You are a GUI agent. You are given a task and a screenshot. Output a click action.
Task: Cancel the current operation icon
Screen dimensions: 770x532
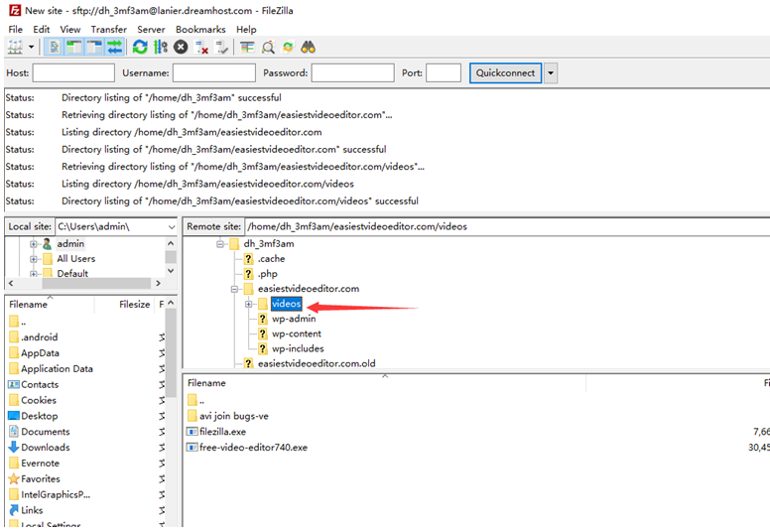point(181,47)
